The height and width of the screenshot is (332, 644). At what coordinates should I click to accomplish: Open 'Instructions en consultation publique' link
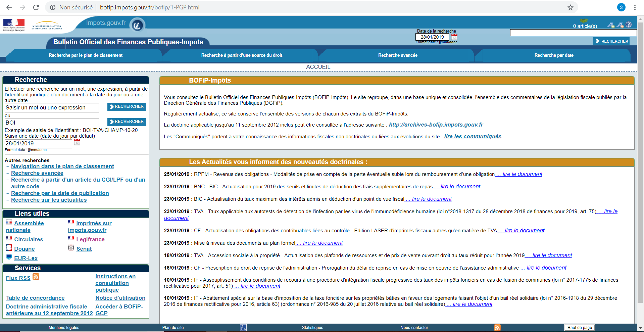click(115, 283)
